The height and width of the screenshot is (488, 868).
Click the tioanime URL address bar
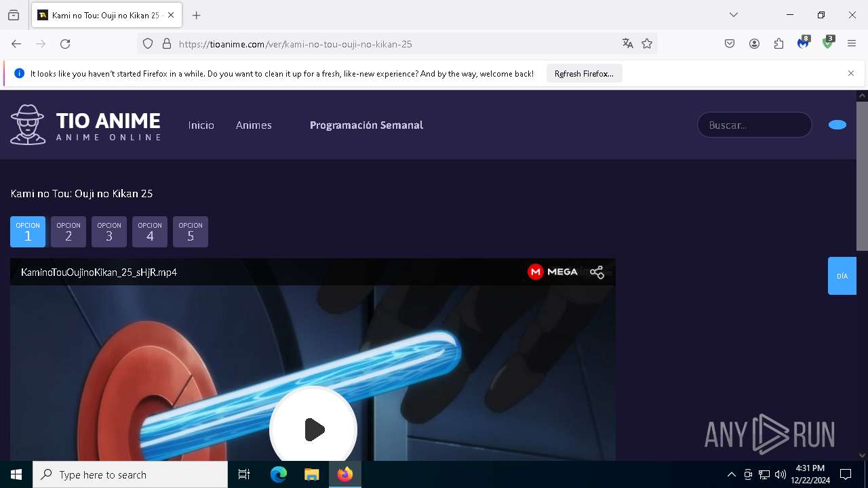click(397, 44)
